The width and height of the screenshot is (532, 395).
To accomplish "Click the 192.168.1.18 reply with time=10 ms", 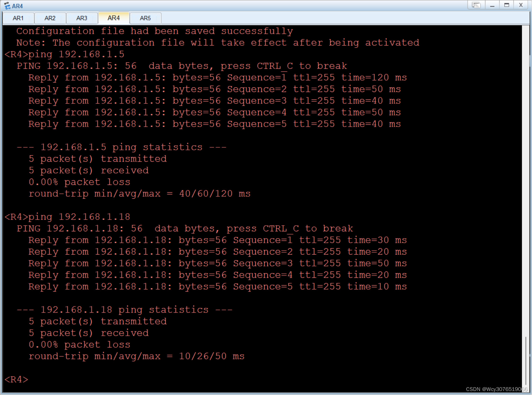I will pos(218,287).
